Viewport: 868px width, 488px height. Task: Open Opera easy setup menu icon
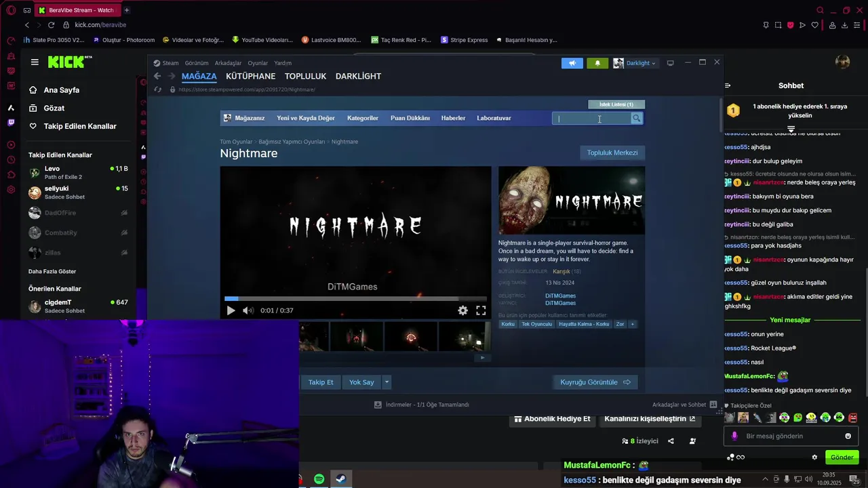[857, 25]
